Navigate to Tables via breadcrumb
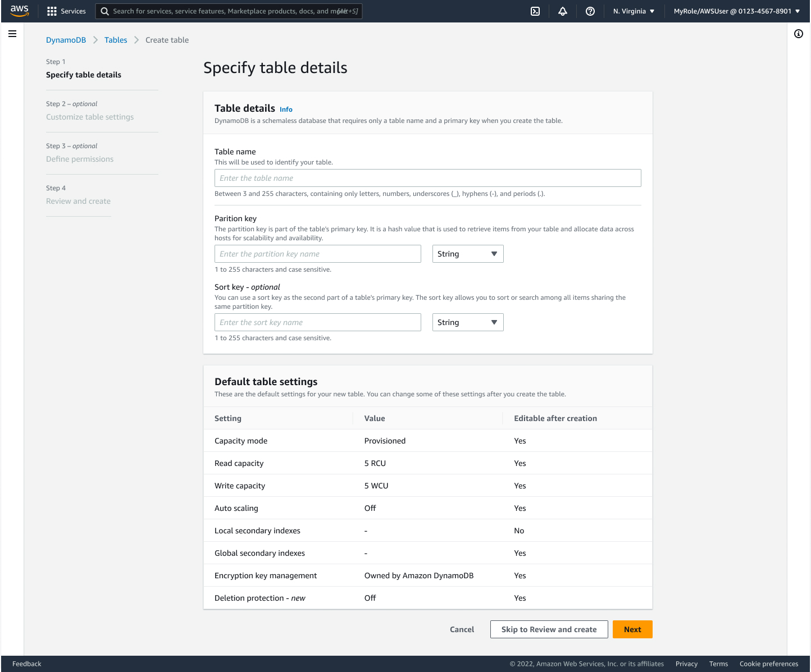This screenshot has width=811, height=672. point(116,40)
